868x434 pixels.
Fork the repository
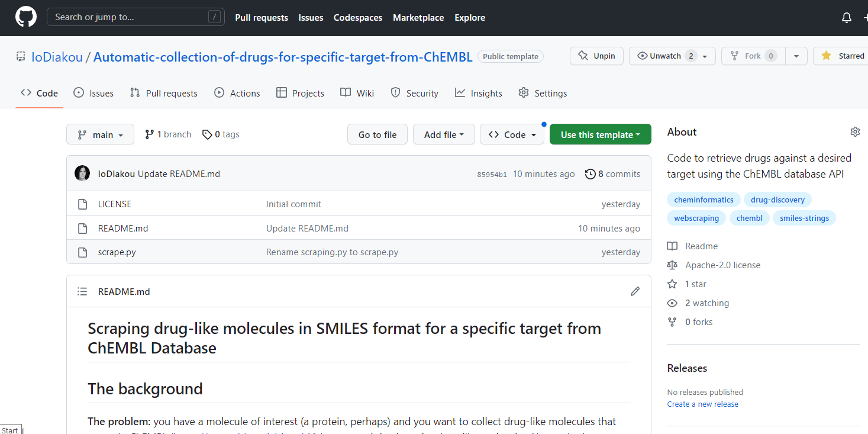(753, 56)
